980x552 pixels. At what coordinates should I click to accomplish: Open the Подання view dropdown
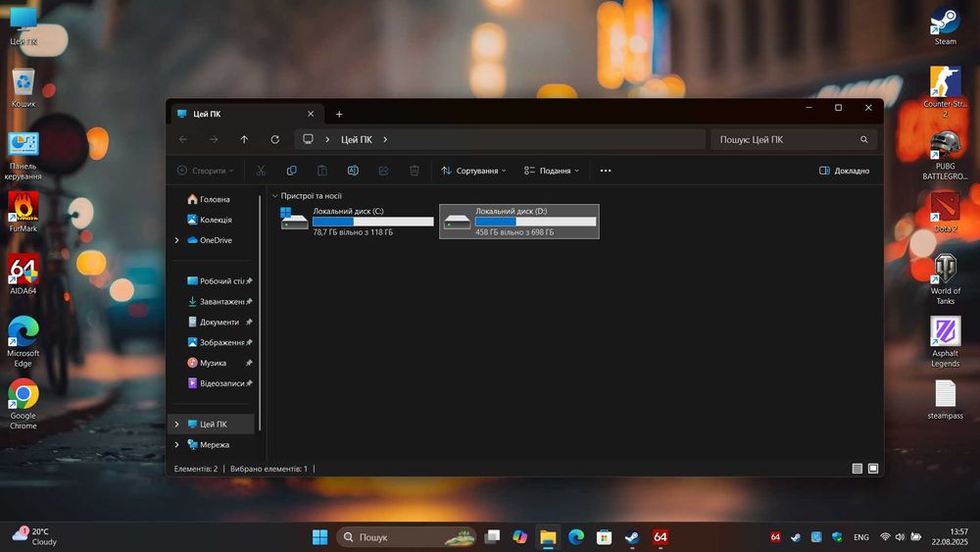551,171
